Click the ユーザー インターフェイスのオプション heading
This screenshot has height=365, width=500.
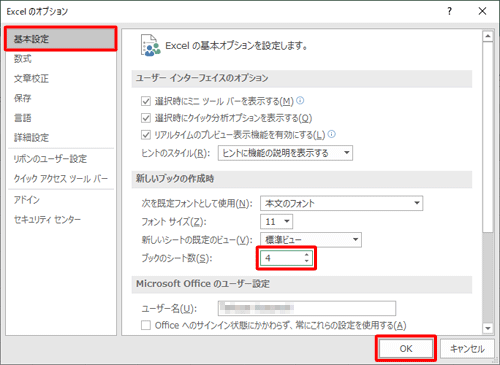click(202, 78)
